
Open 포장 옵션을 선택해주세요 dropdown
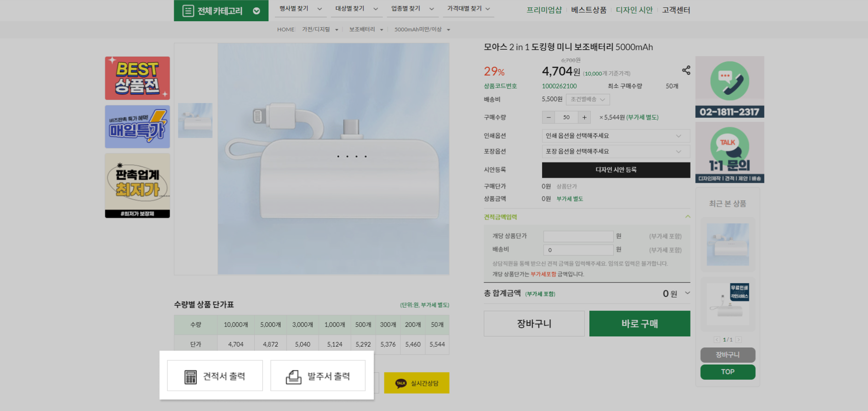point(616,151)
